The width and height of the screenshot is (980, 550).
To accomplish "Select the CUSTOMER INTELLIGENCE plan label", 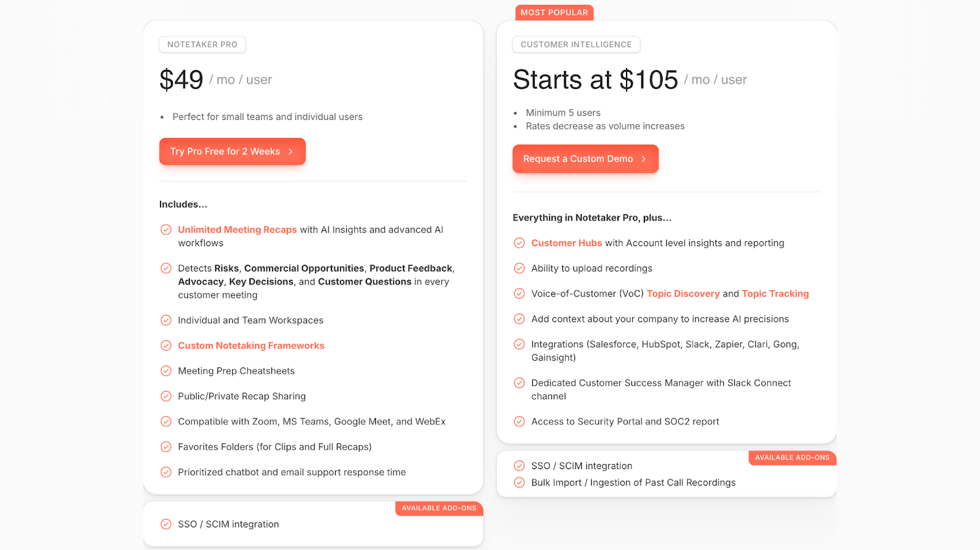I will click(x=576, y=45).
